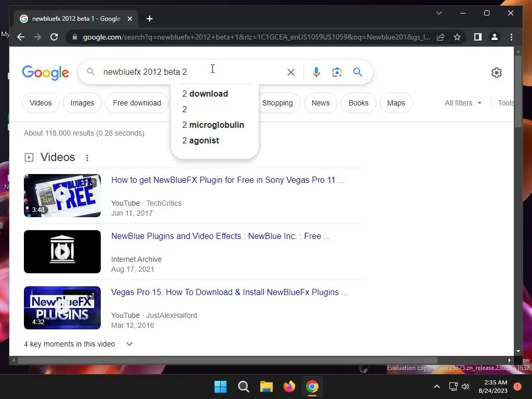Open the notification badge
The width and height of the screenshot is (532, 399).
click(x=517, y=387)
